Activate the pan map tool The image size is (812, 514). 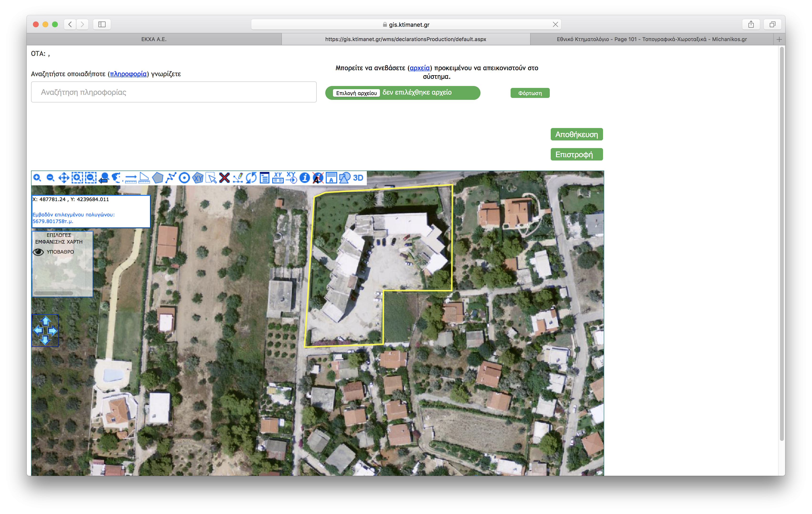(x=64, y=178)
